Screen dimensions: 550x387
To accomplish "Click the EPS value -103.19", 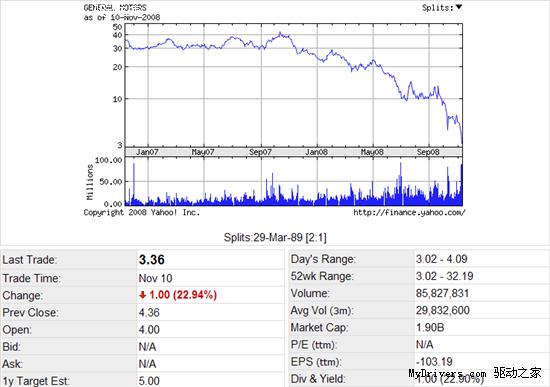I will tap(434, 361).
